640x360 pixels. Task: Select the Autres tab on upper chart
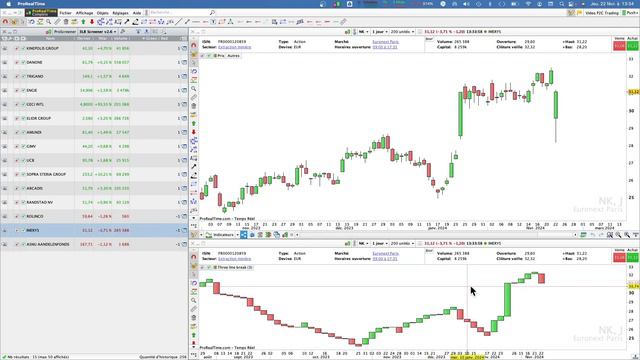(x=233, y=56)
